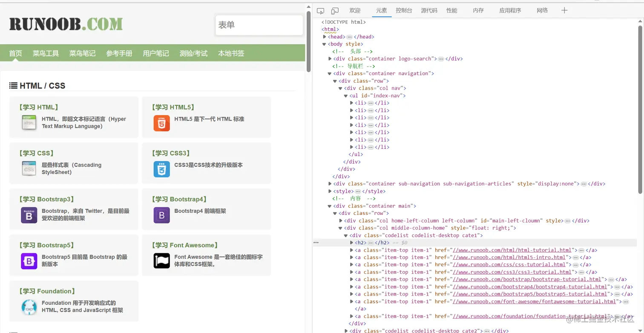Click the Bootstrap3 logo icon
This screenshot has width=644, height=333.
(x=29, y=215)
